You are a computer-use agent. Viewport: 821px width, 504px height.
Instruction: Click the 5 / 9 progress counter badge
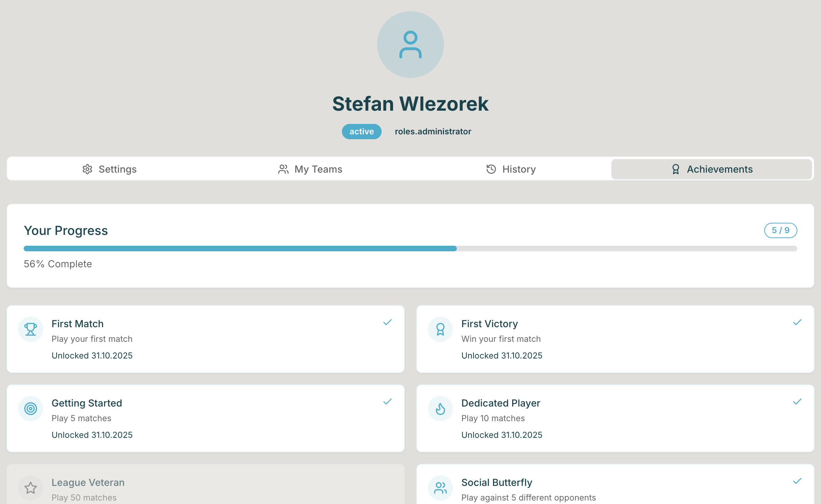pos(781,230)
